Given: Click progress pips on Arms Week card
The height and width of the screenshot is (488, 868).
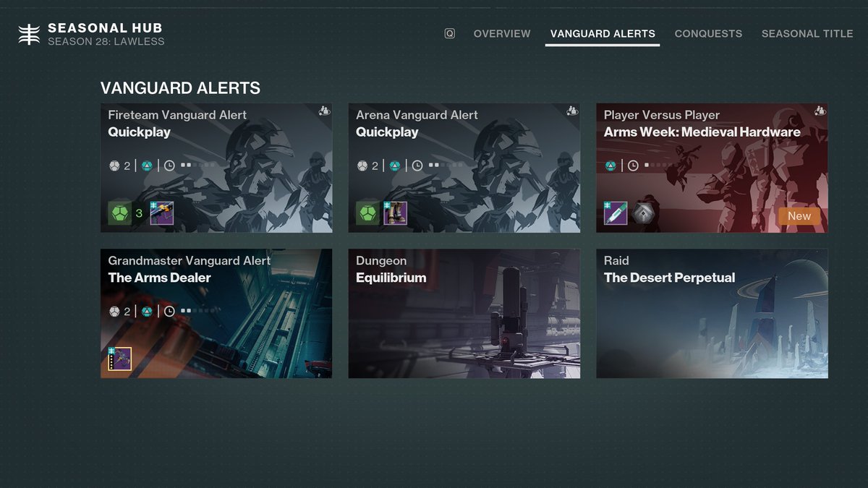Looking at the screenshot, I should click(662, 166).
